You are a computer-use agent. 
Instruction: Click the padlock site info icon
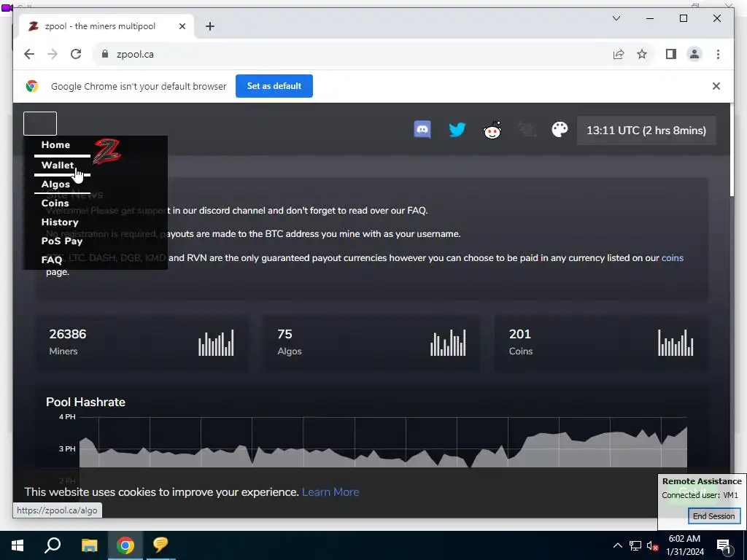point(105,54)
